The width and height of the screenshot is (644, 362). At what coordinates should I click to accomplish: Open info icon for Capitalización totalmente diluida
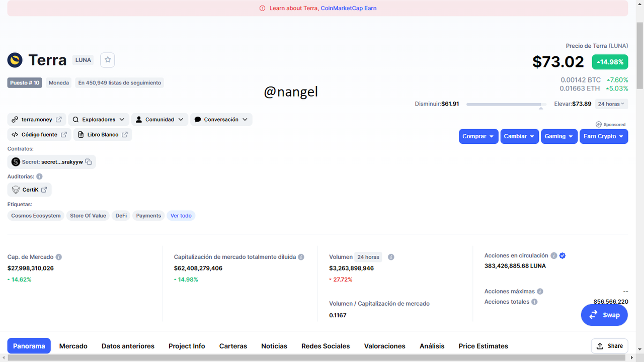[x=301, y=257]
